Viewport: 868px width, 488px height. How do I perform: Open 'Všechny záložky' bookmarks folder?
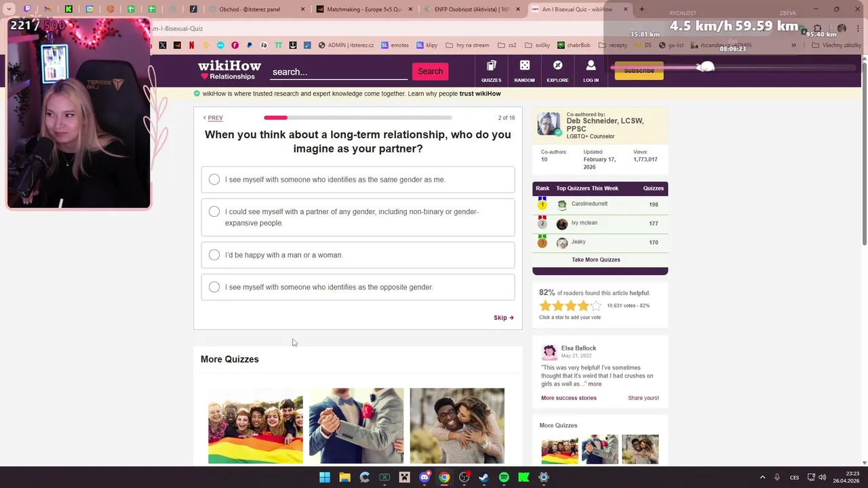click(836, 45)
